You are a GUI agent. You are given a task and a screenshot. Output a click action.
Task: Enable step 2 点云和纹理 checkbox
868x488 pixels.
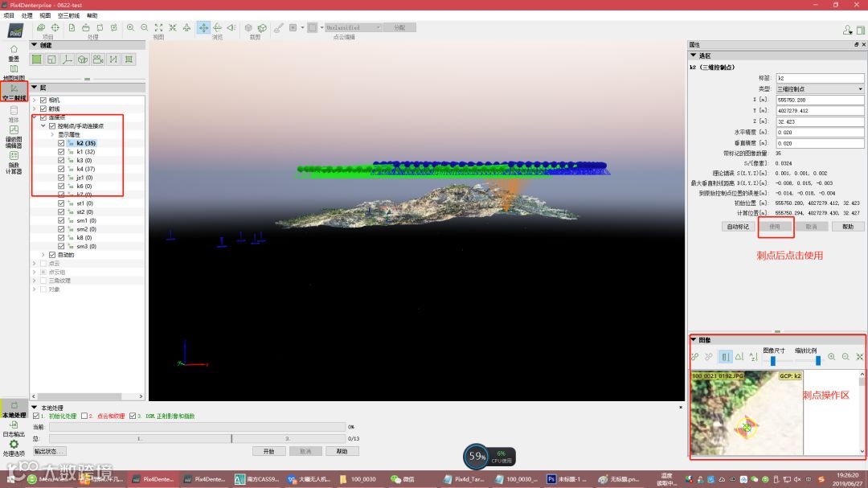click(84, 416)
